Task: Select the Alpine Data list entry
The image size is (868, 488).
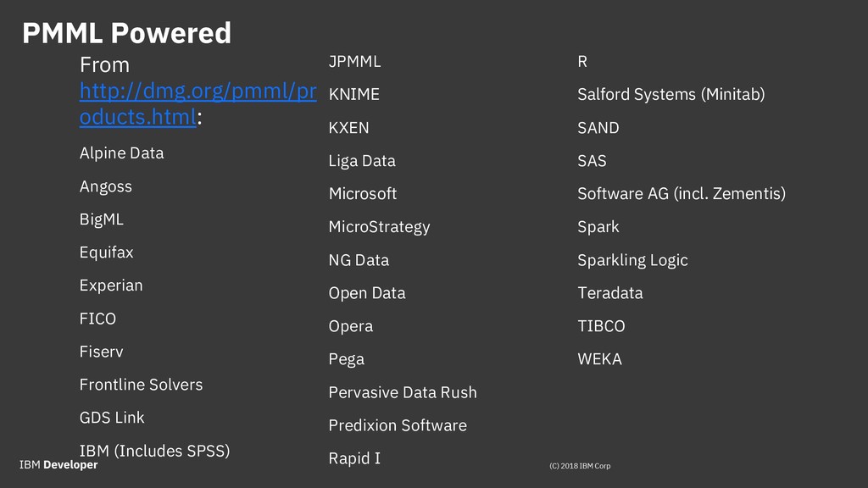Action: pos(122,152)
